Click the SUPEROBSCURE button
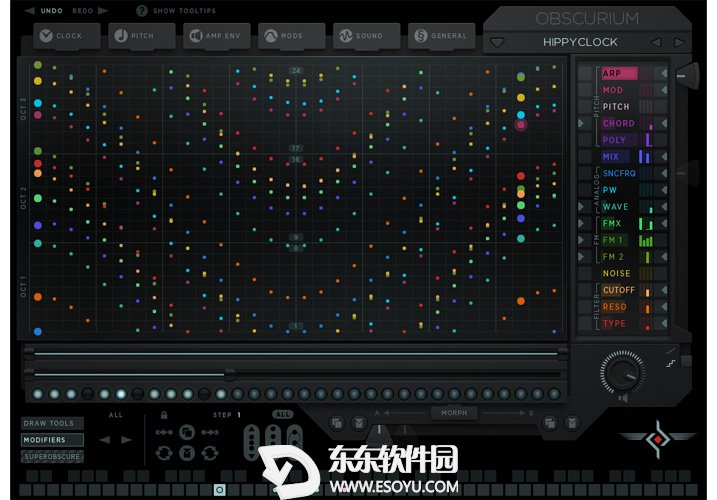717x500 pixels. pyautogui.click(x=52, y=456)
